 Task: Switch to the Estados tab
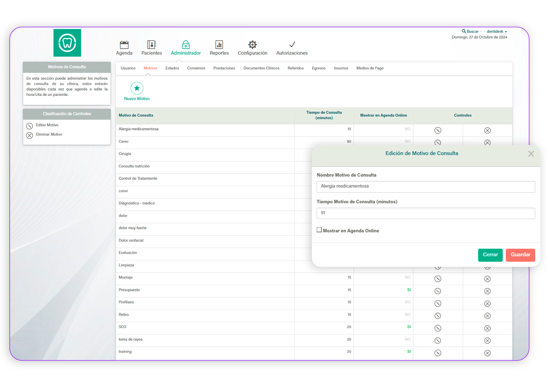[x=172, y=68]
